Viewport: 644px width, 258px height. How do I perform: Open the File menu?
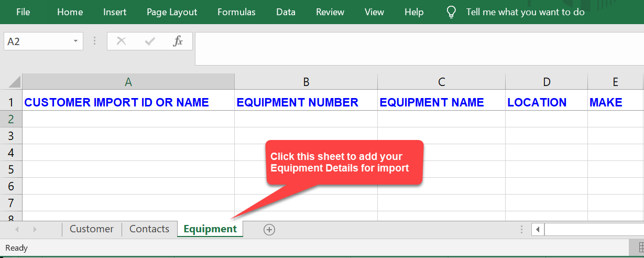click(23, 12)
